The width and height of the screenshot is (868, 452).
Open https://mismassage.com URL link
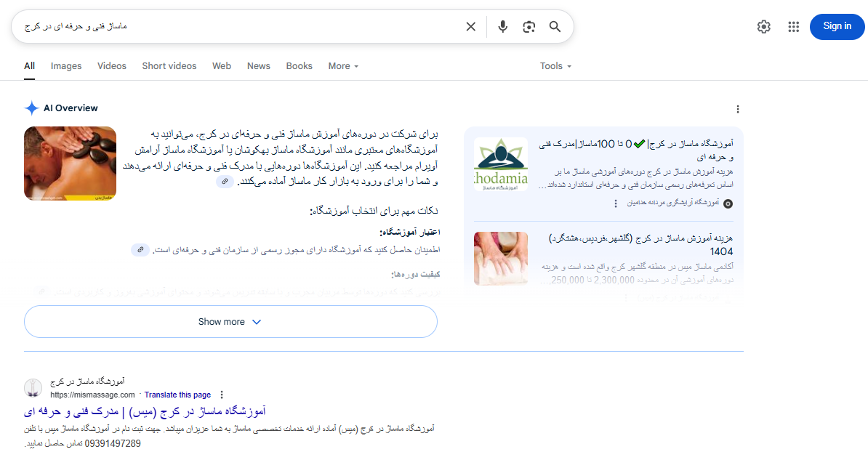coord(92,395)
